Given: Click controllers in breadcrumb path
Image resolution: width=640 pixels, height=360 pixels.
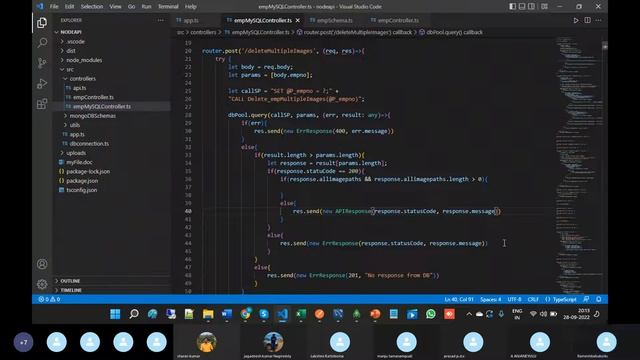Looking at the screenshot, I should 203,32.
